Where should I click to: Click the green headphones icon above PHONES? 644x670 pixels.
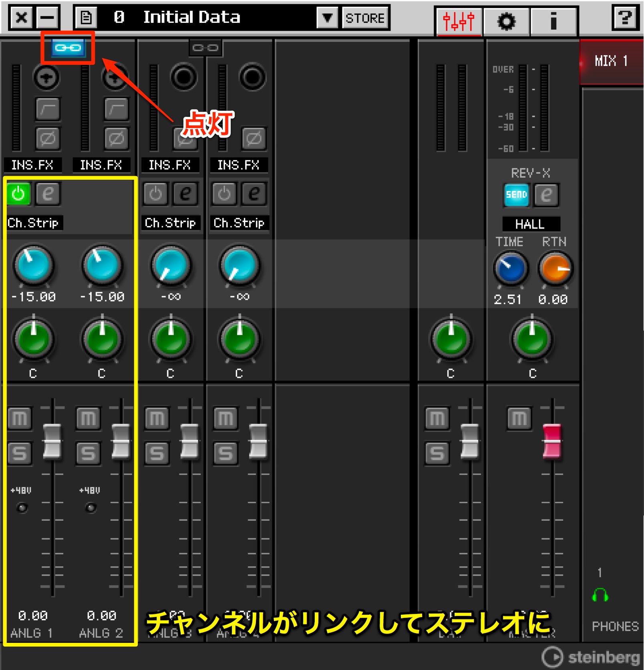click(x=600, y=595)
